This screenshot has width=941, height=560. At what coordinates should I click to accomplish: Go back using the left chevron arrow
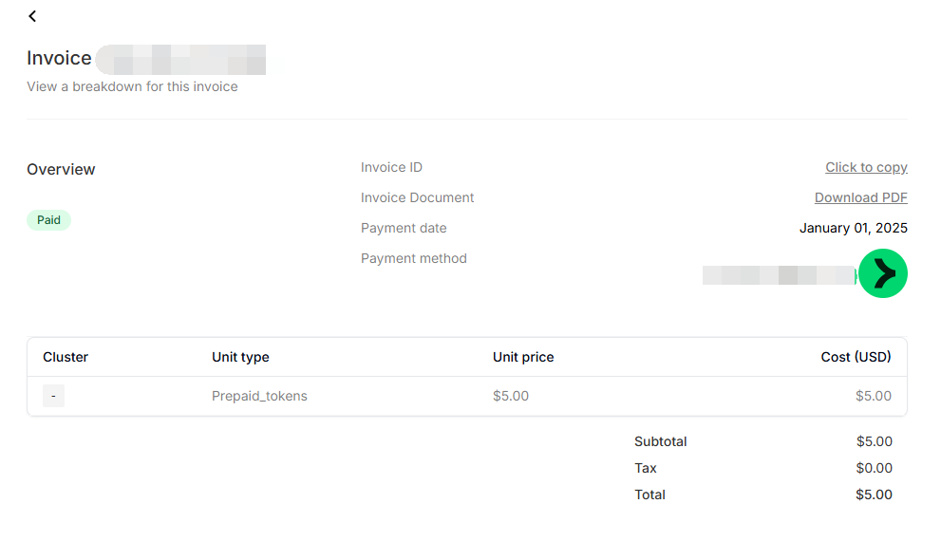pyautogui.click(x=32, y=16)
